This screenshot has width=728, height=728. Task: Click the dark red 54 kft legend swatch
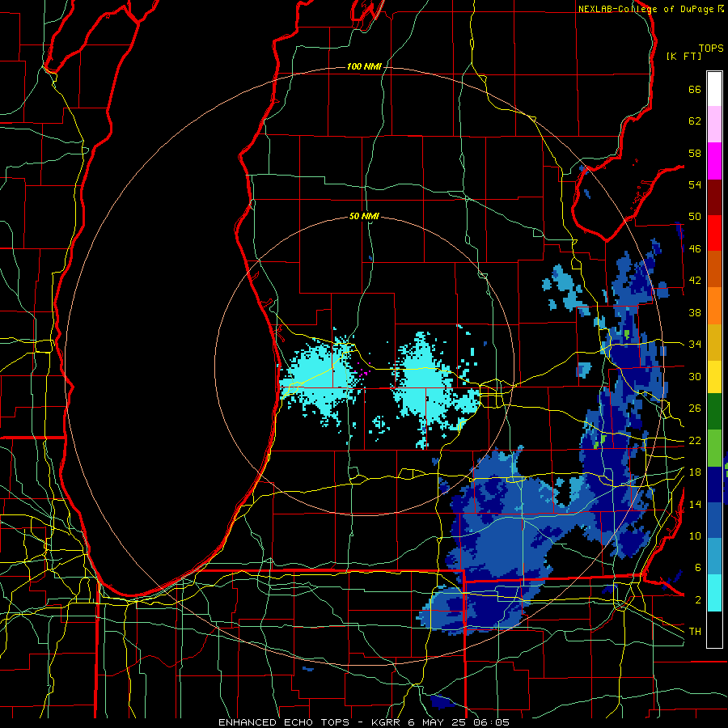[714, 197]
